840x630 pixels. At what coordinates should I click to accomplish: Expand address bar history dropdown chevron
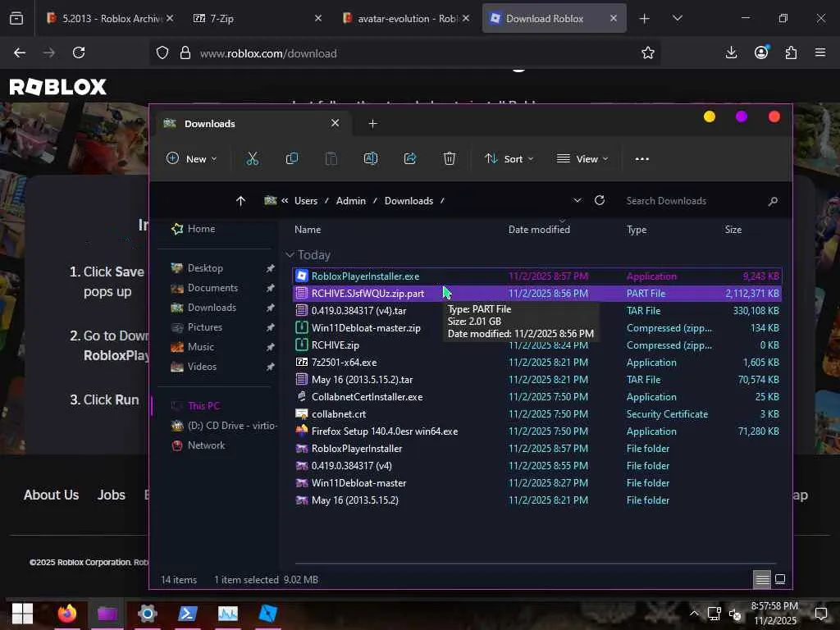(577, 200)
